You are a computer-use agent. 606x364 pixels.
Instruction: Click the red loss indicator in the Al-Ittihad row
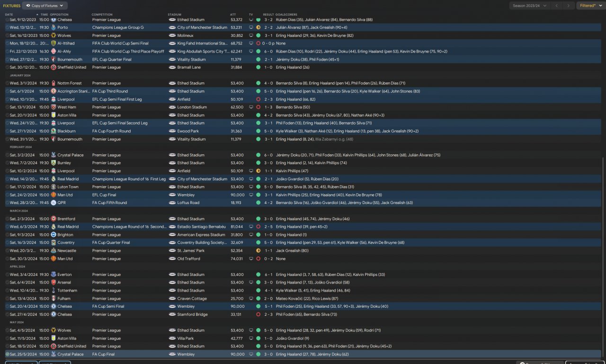coord(258,44)
